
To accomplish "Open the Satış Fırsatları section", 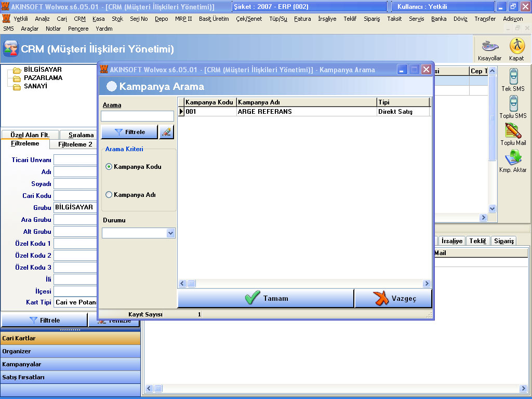I will click(71, 377).
